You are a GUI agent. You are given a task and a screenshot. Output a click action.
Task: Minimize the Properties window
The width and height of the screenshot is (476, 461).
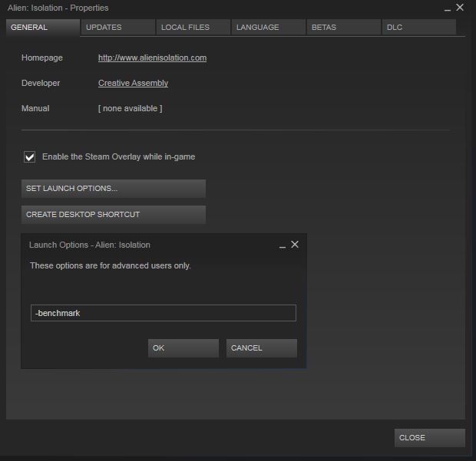tap(448, 8)
